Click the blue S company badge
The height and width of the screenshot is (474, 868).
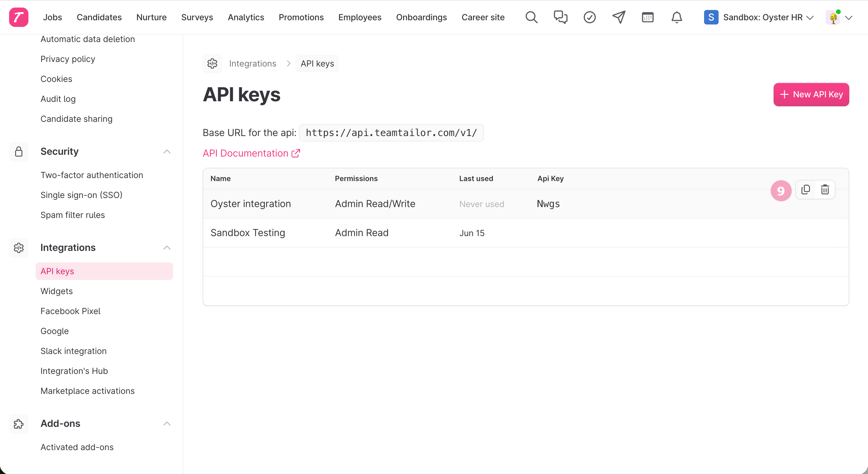[711, 17]
